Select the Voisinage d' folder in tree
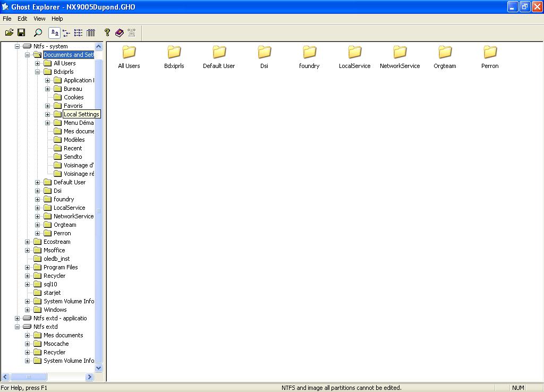The height and width of the screenshot is (392, 544). pos(79,165)
